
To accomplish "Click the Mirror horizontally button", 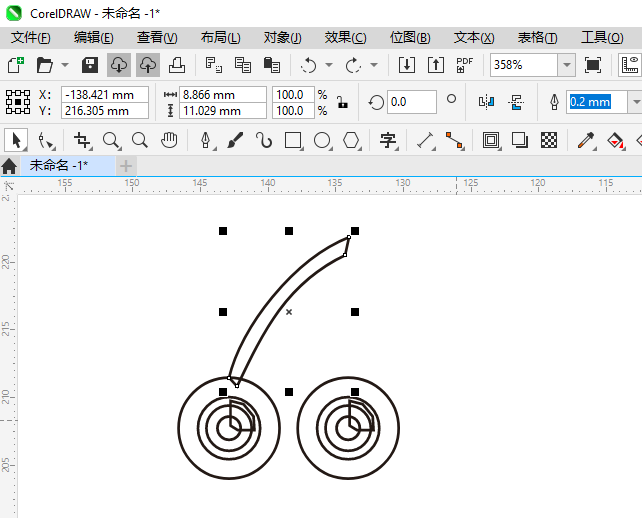I will pos(487,102).
